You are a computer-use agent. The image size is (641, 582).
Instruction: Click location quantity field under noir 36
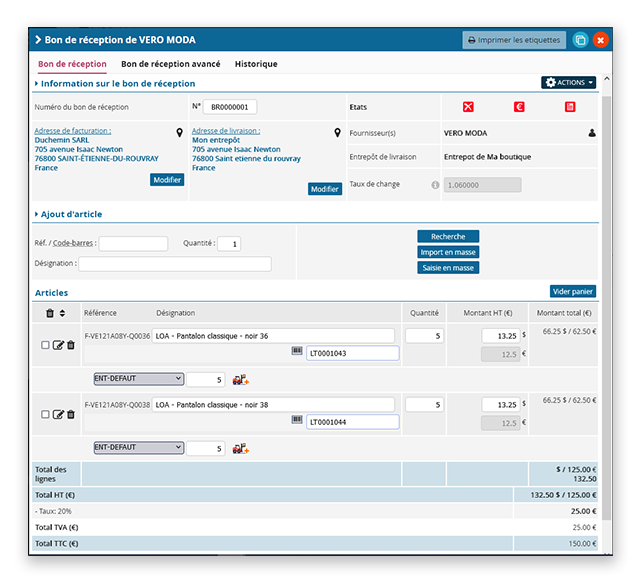tap(206, 380)
